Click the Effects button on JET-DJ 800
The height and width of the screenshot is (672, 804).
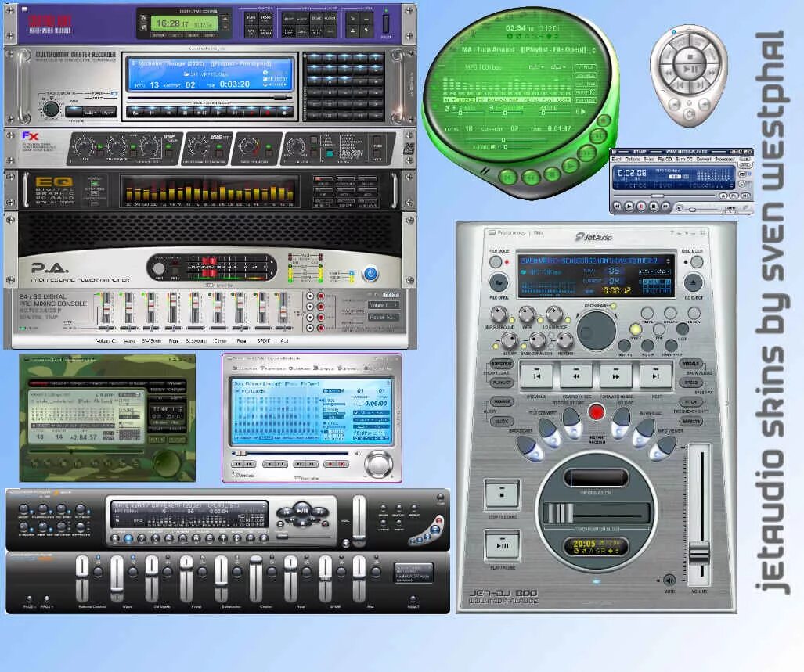[x=690, y=422]
